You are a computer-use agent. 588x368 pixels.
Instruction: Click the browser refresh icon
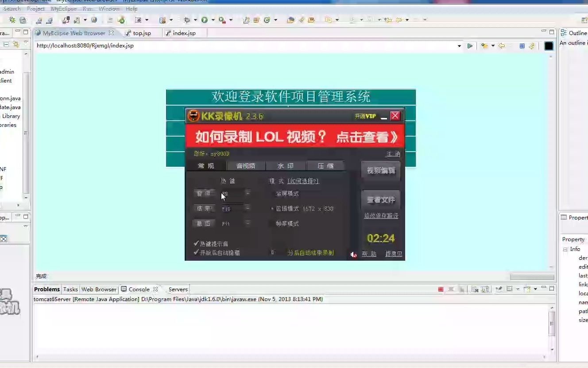(x=532, y=46)
